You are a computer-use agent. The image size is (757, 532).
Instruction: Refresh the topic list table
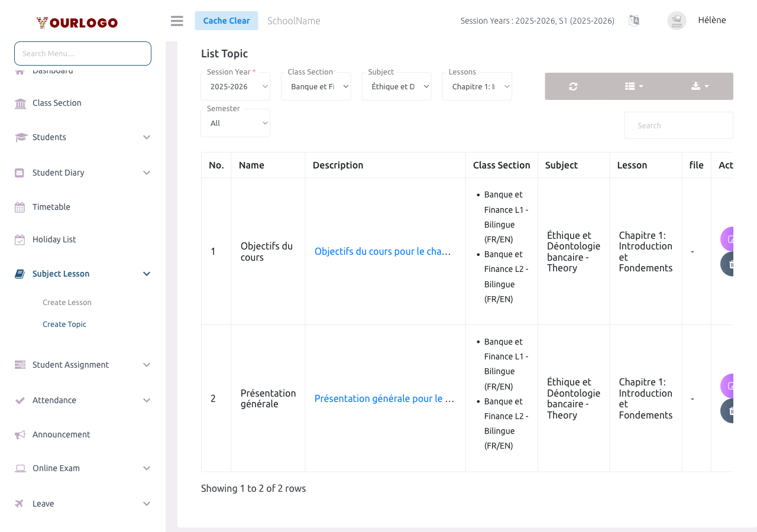572,86
